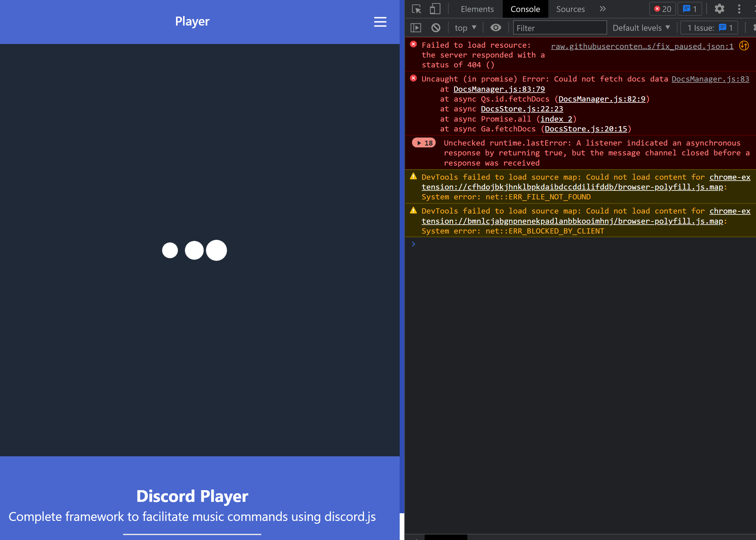Viewport: 756px width, 540px height.
Task: Click the console Filter input field
Action: pos(559,28)
